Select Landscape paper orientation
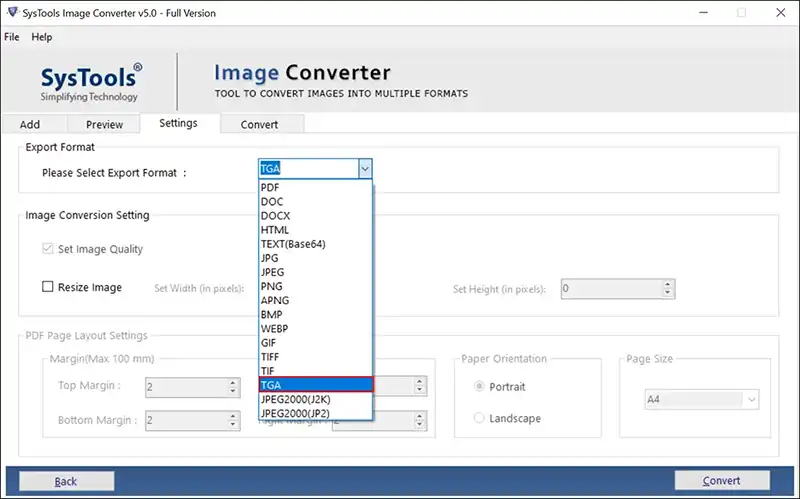Screen dimensions: 800x499 (x=479, y=418)
